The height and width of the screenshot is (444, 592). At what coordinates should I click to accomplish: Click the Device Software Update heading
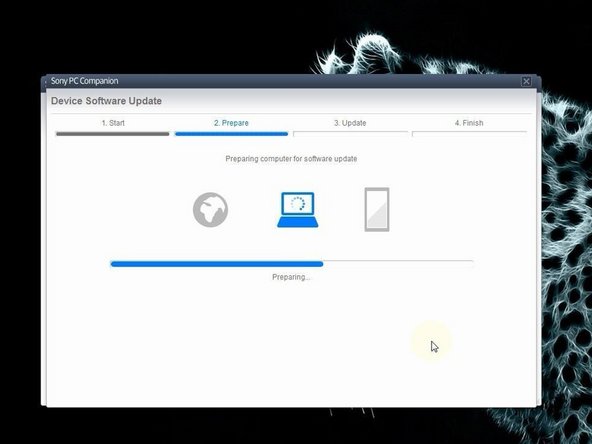click(x=106, y=101)
